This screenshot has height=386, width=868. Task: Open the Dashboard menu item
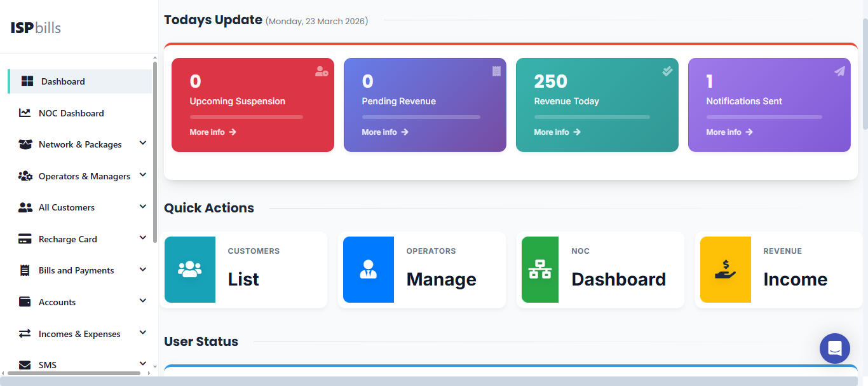(64, 81)
